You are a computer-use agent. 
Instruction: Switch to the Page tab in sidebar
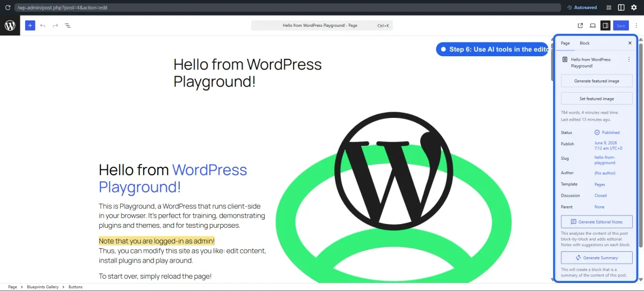565,43
